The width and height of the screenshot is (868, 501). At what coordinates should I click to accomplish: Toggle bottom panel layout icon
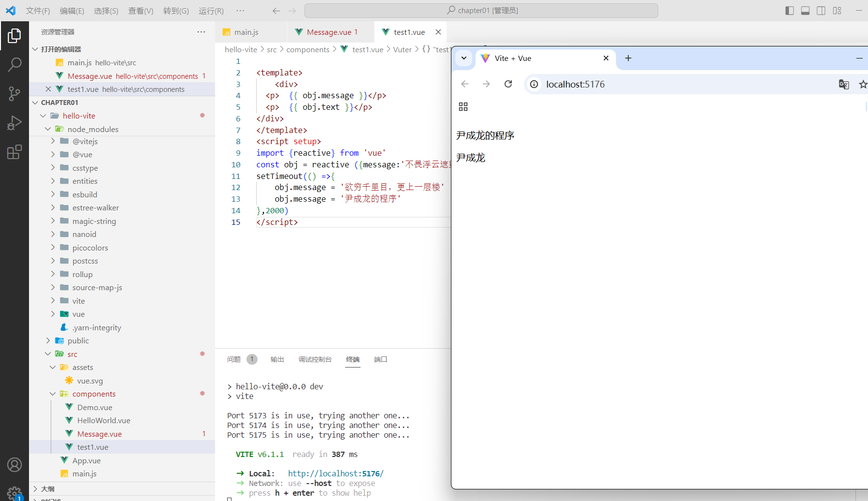click(805, 11)
